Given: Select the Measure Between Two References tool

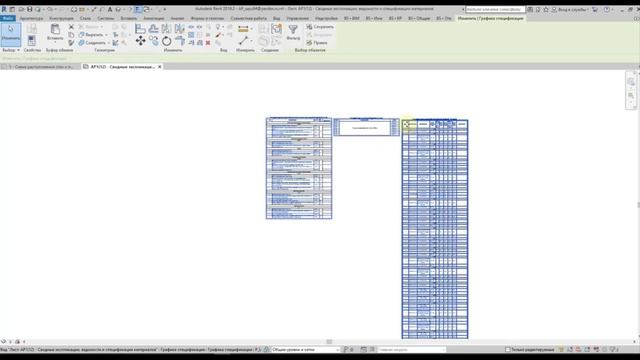Looking at the screenshot, I should pos(243,40).
